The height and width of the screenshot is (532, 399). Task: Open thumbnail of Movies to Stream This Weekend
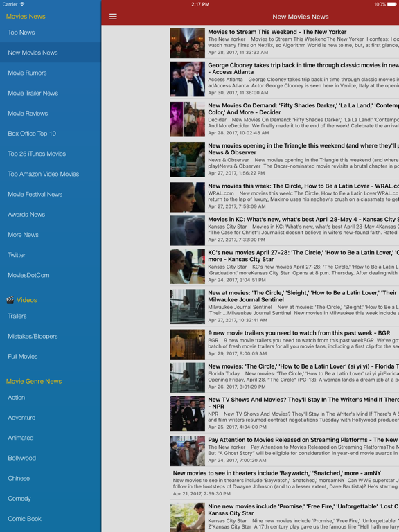tap(187, 43)
